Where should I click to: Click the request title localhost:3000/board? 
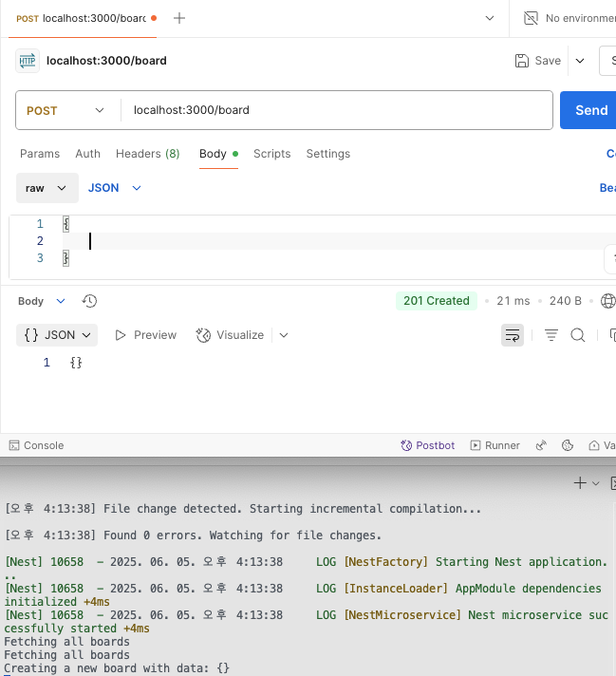(106, 61)
